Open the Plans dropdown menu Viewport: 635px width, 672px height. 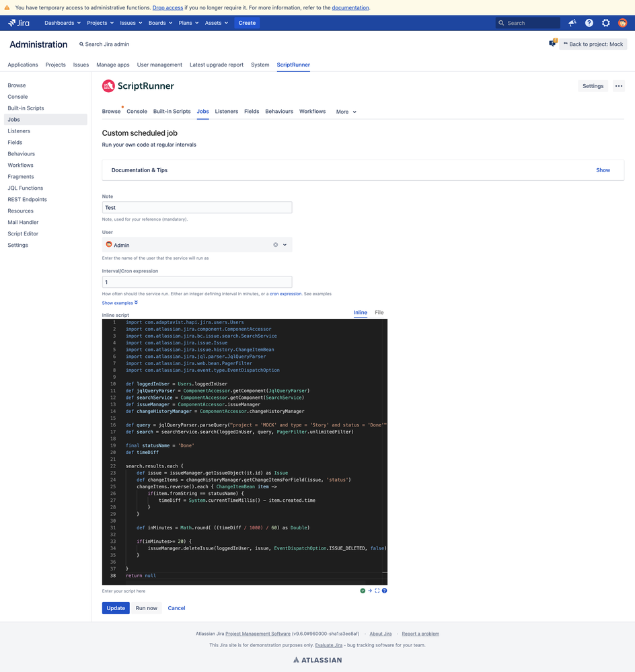pos(188,23)
